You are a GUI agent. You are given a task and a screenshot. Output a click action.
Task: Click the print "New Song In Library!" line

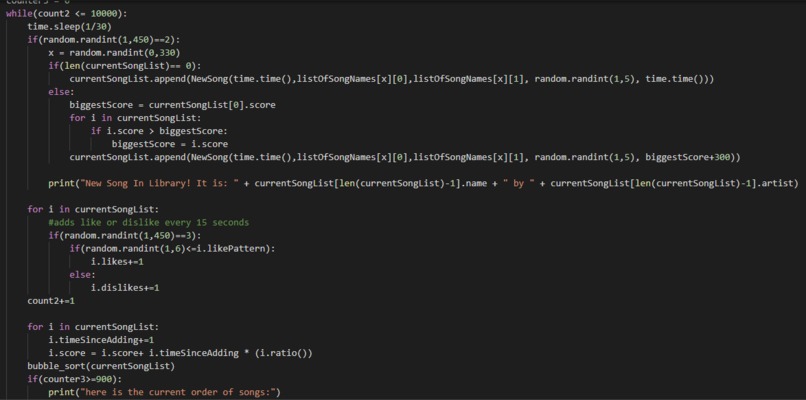pyautogui.click(x=424, y=183)
